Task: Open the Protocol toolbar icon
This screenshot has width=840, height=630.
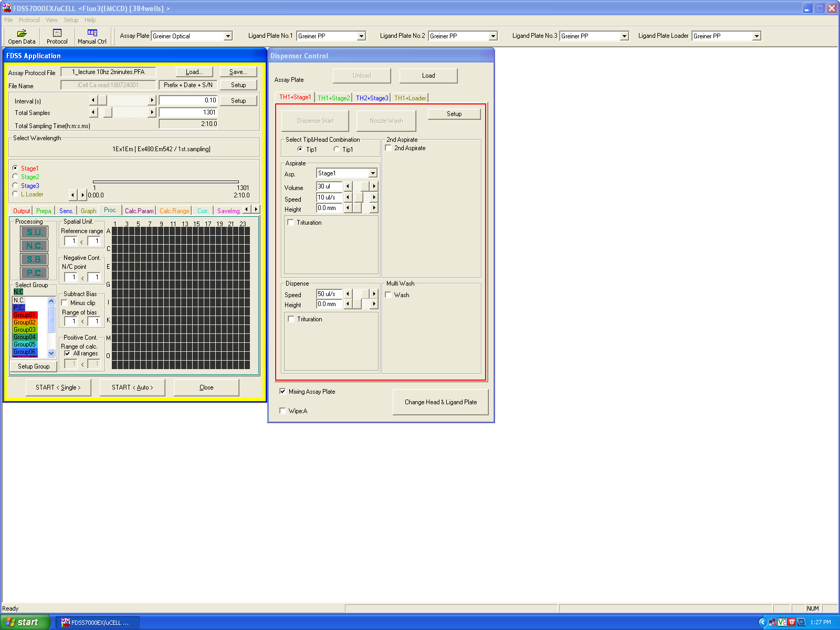Action: [x=57, y=36]
